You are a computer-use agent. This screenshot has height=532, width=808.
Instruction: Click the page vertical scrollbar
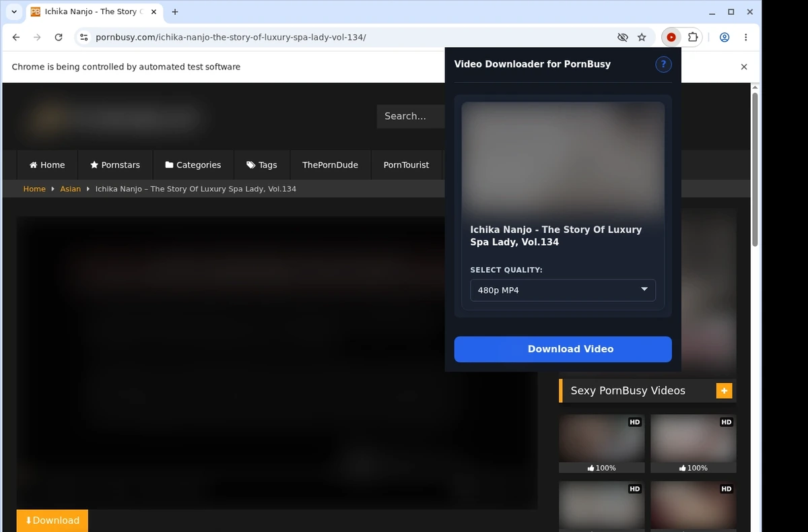click(755, 170)
